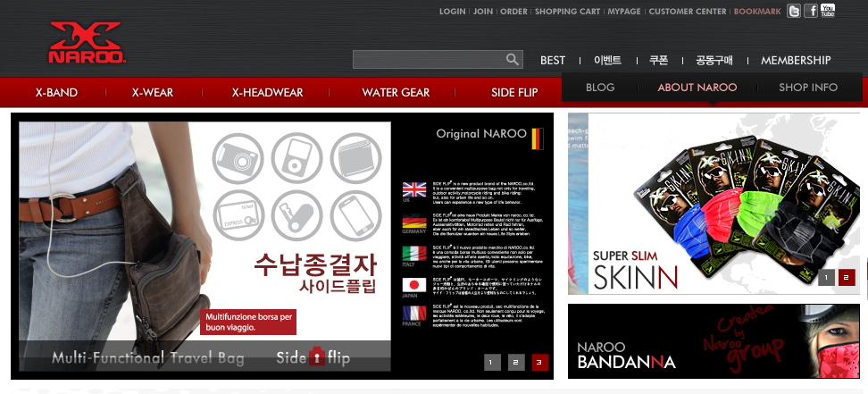The width and height of the screenshot is (868, 394).
Task: Go to slide 2 of main banner
Action: click(x=516, y=363)
